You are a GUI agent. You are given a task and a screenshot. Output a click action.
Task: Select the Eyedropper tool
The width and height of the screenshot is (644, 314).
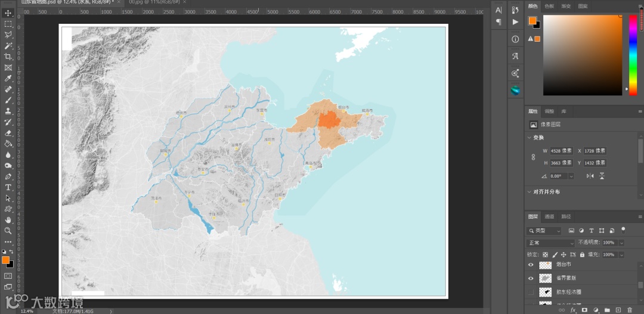point(8,78)
